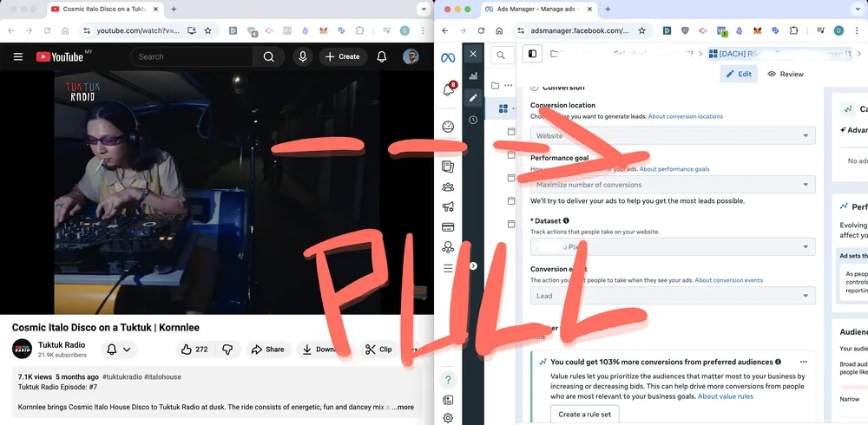The height and width of the screenshot is (425, 868).
Task: Open the YouTube notifications bell
Action: tap(382, 57)
